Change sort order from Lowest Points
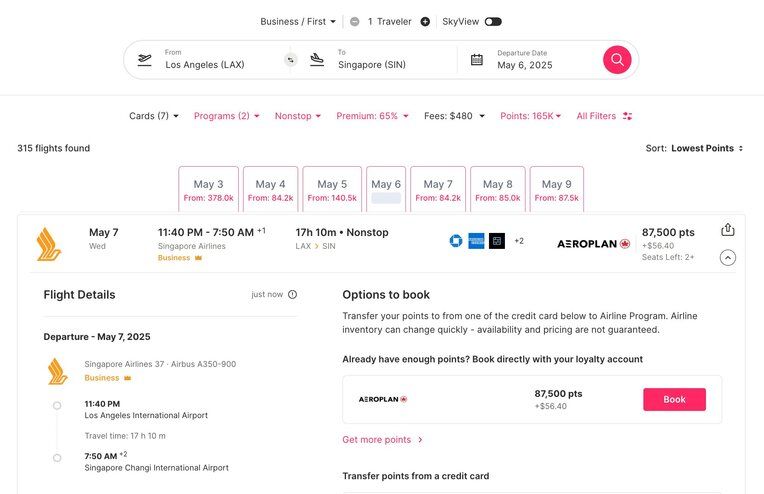Image resolution: width=764 pixels, height=494 pixels. pos(707,148)
